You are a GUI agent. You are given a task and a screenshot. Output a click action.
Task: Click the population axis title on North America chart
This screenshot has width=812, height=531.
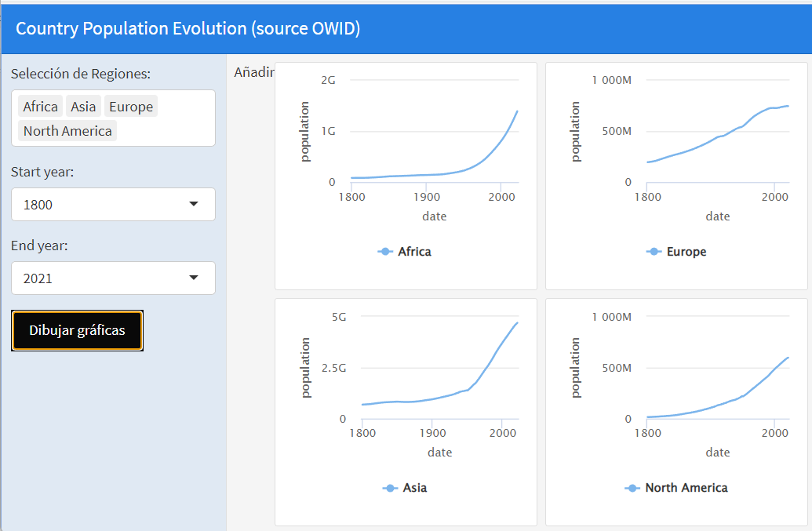pyautogui.click(x=575, y=367)
